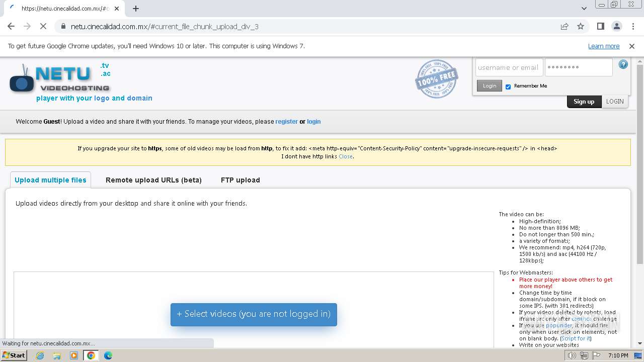The height and width of the screenshot is (362, 644).
Task: Open a new browser tab
Action: tap(136, 9)
